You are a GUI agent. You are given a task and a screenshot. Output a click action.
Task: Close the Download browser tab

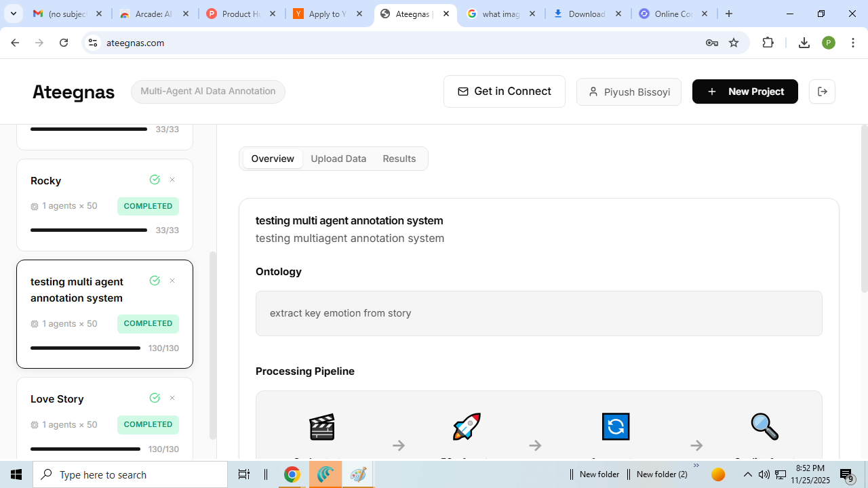click(x=618, y=14)
